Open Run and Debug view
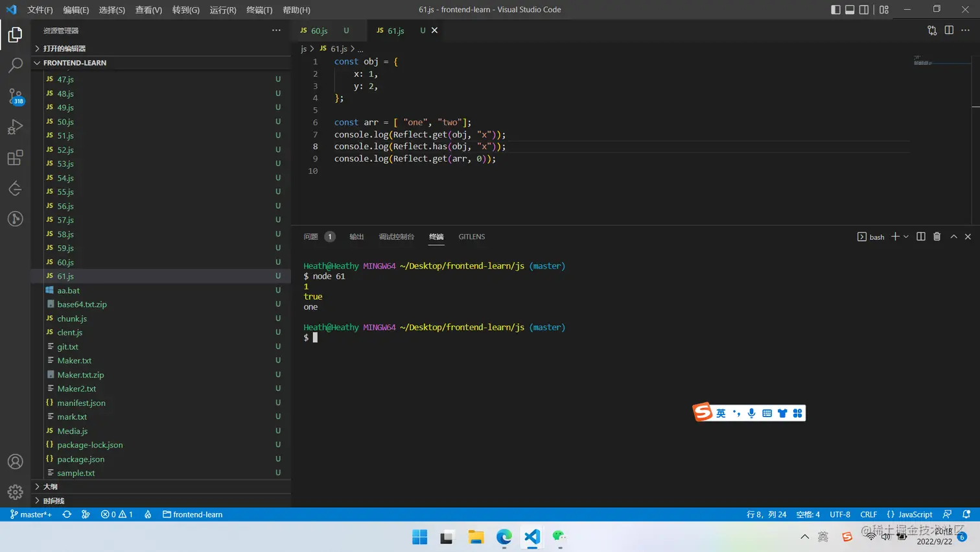The width and height of the screenshot is (980, 552). pos(15,127)
